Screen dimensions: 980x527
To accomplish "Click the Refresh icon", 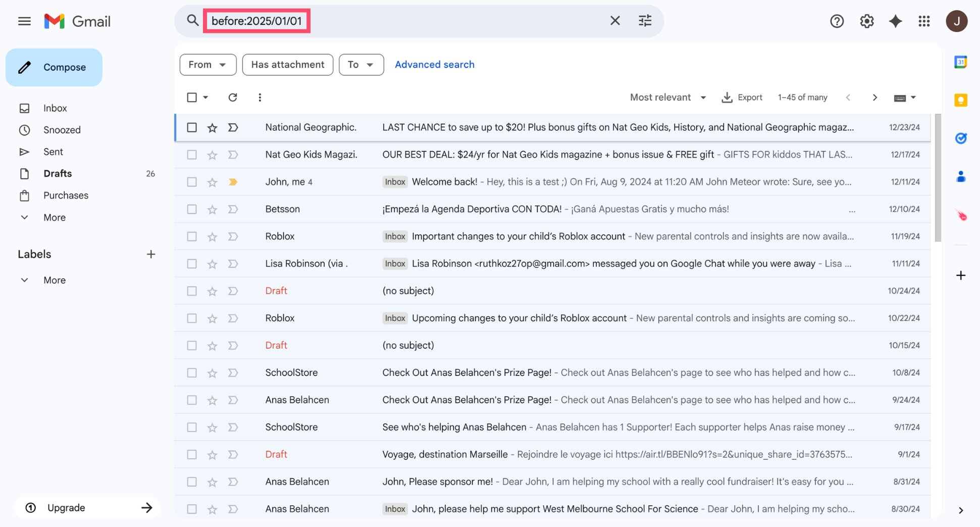I will click(232, 97).
